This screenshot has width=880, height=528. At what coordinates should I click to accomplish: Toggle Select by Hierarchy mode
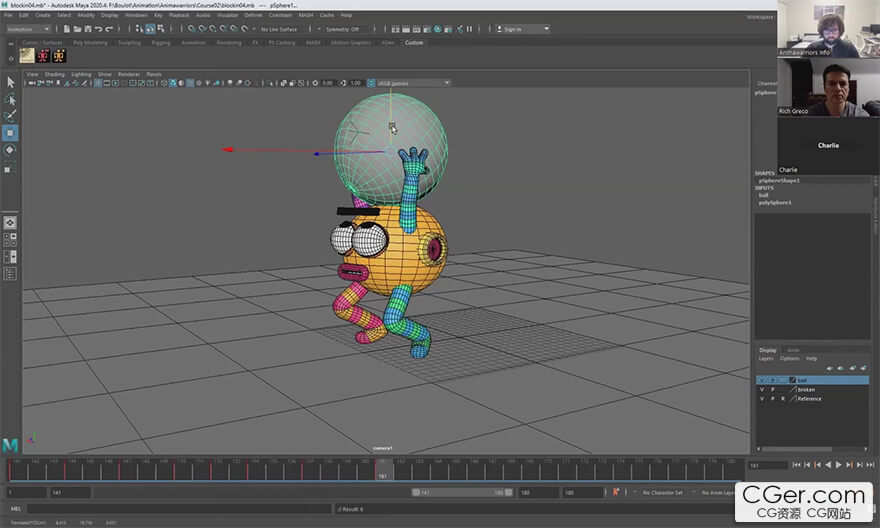point(139,29)
